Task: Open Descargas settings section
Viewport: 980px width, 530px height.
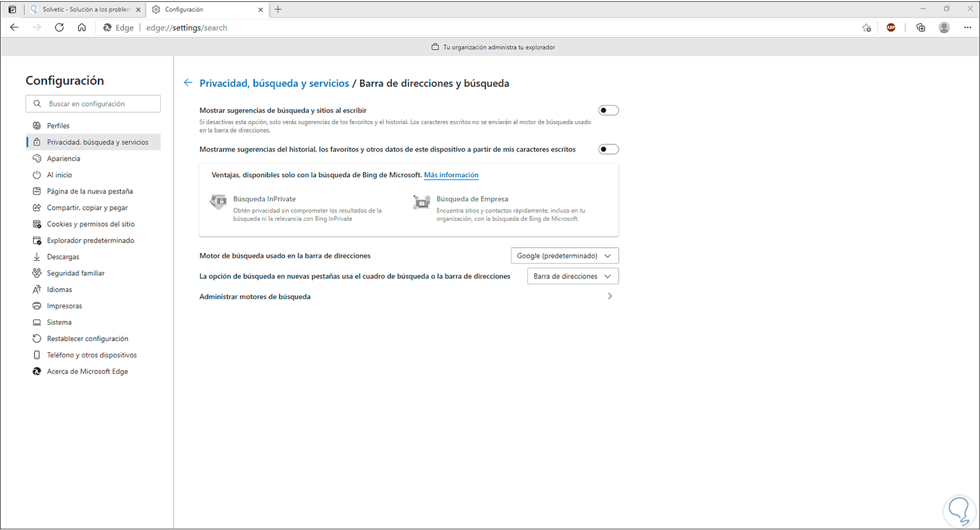Action: coord(93,257)
